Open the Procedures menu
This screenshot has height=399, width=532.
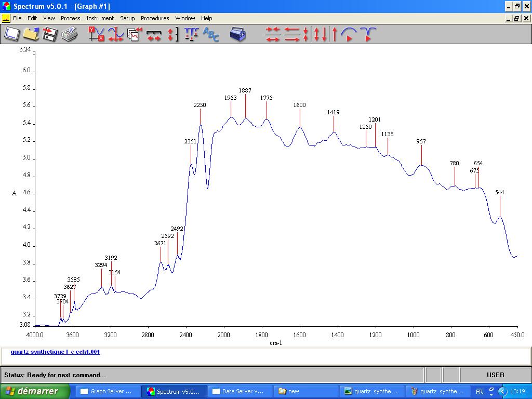click(155, 18)
